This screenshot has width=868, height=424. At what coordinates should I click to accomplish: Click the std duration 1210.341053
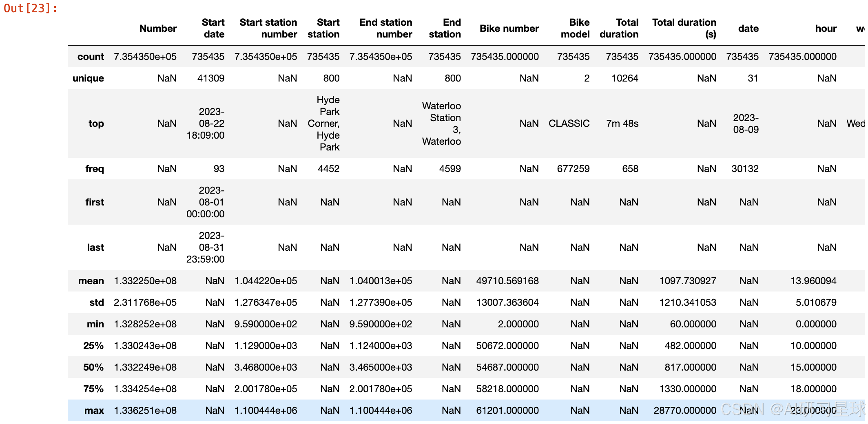click(688, 303)
